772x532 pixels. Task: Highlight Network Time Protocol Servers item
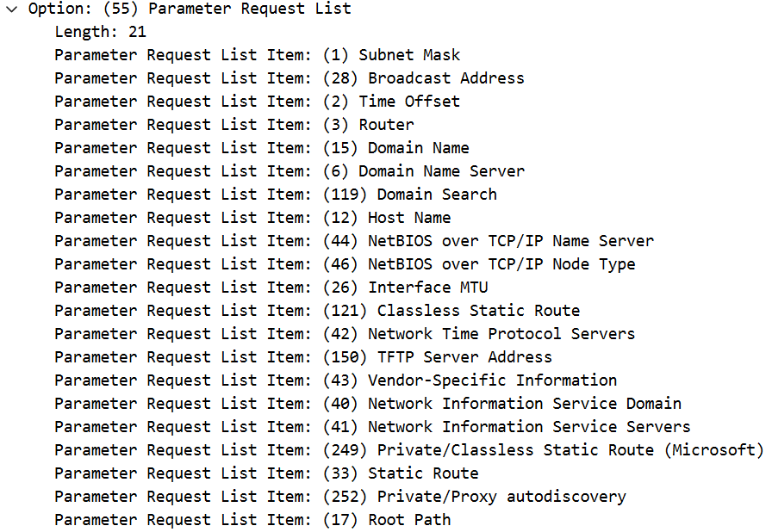(x=345, y=334)
